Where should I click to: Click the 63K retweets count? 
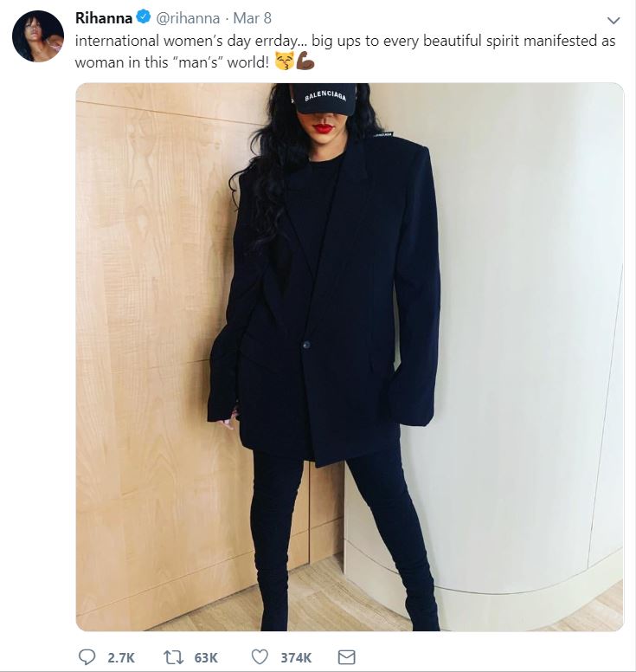(x=206, y=657)
